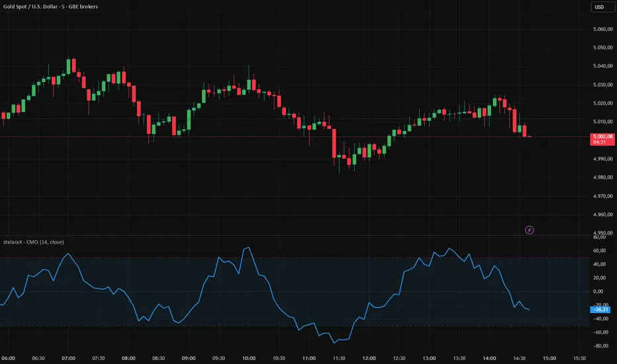Image resolution: width=617 pixels, height=364 pixels.
Task: Click the 10:00 time axis label
Action: 249,358
